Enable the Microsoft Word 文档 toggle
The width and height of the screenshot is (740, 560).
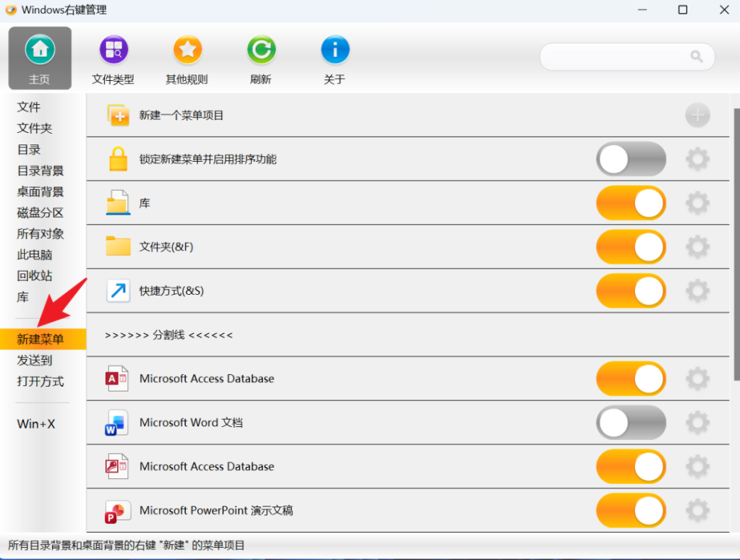click(631, 422)
